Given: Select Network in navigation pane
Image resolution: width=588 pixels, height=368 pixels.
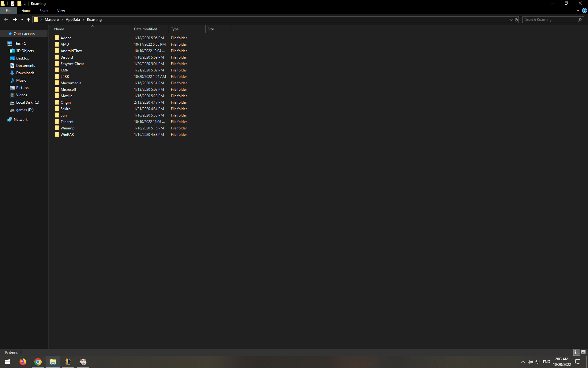Looking at the screenshot, I should [21, 120].
